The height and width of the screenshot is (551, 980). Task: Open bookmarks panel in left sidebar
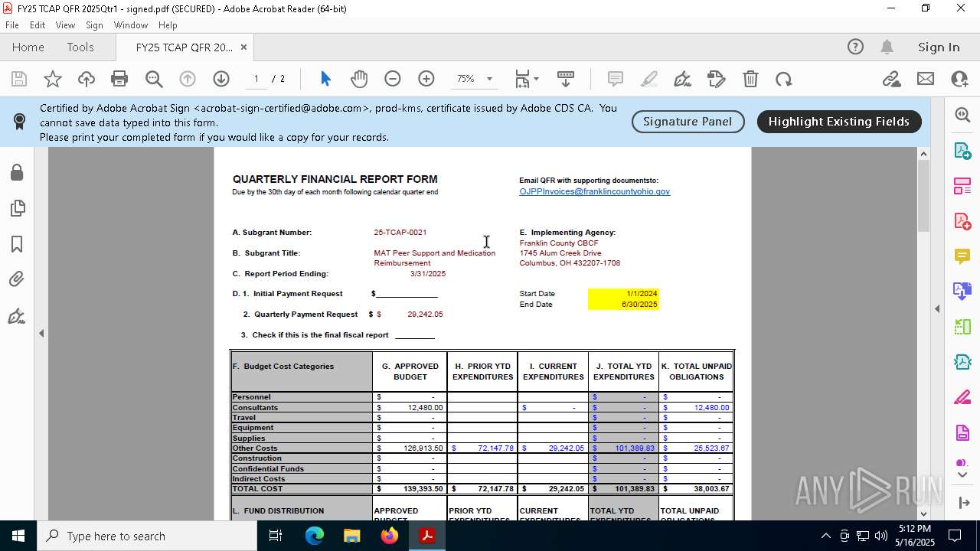(x=17, y=244)
